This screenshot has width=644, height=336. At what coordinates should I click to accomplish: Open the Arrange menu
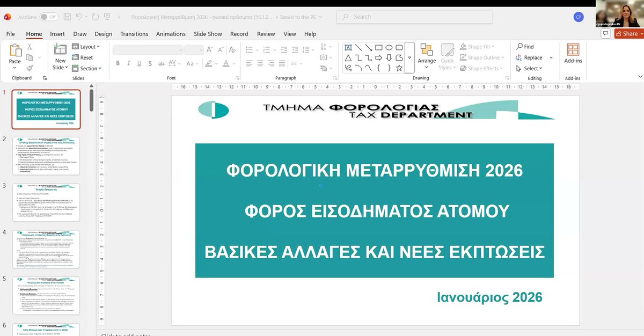coord(427,56)
